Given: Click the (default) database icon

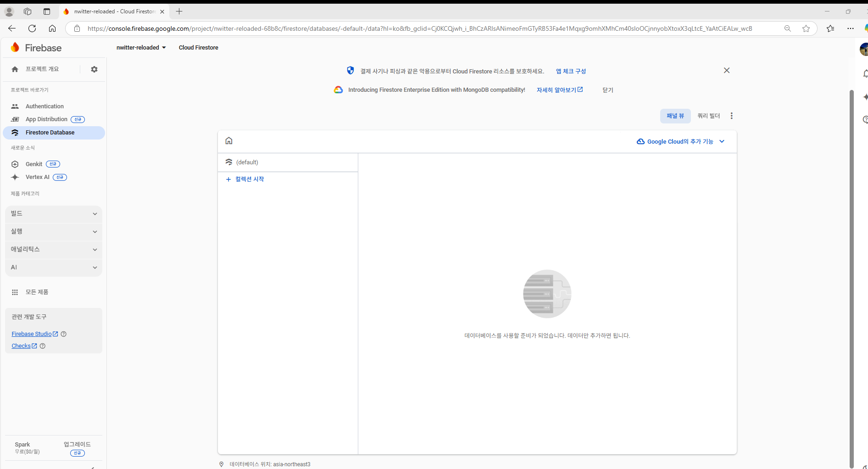Looking at the screenshot, I should (229, 162).
